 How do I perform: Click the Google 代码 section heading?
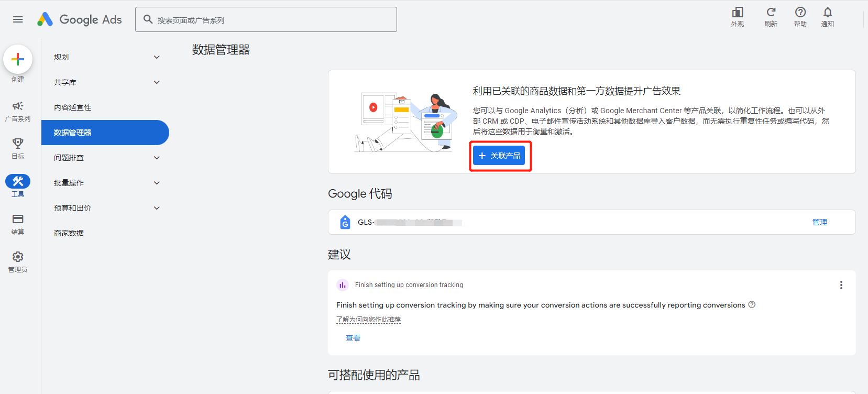coord(360,194)
